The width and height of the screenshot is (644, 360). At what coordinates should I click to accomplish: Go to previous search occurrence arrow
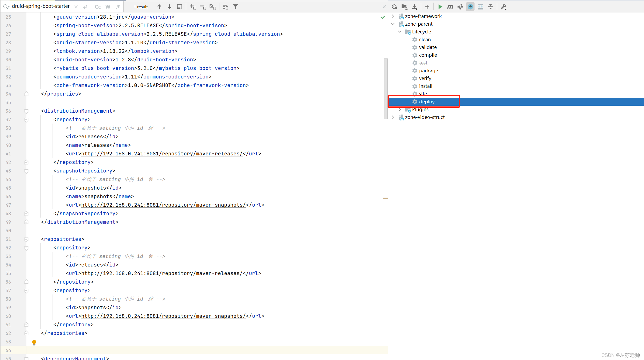coord(159,7)
